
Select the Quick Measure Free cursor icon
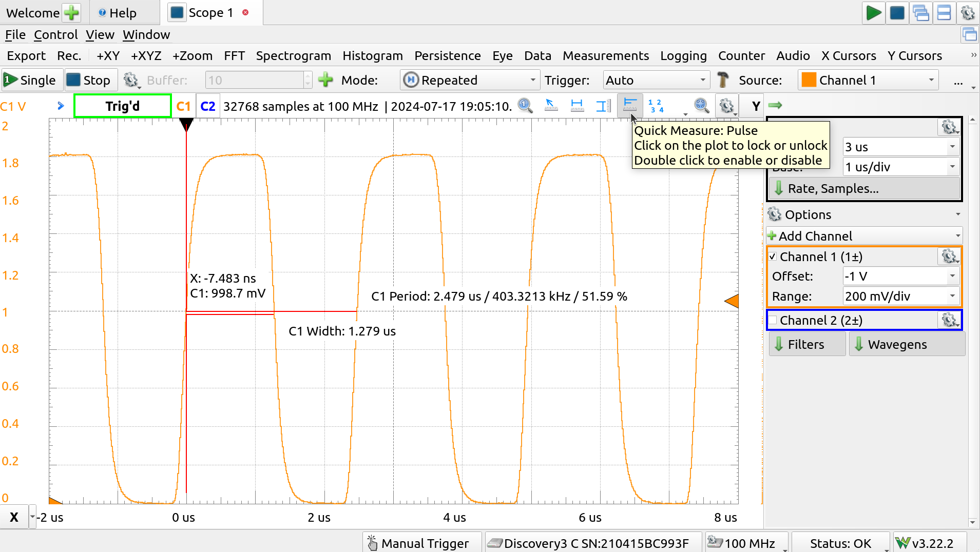click(551, 106)
